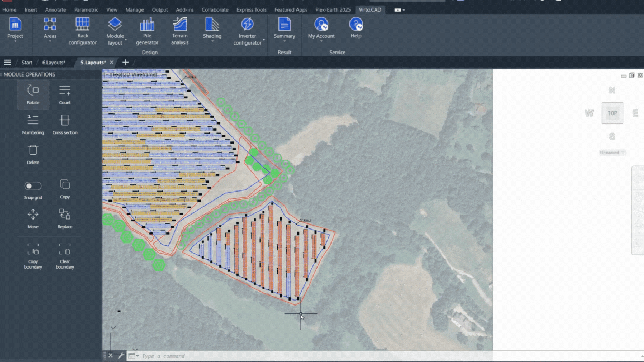Open the Rack configurator
The height and width of the screenshot is (362, 644).
click(x=83, y=31)
